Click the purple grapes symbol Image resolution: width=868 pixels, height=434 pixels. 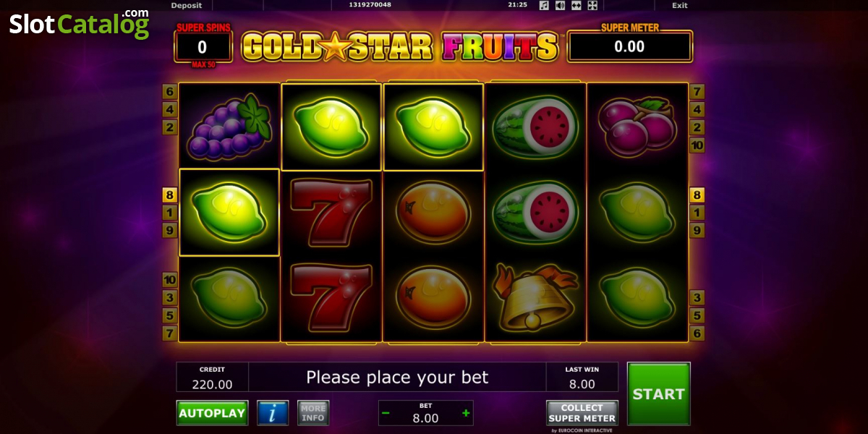click(229, 126)
